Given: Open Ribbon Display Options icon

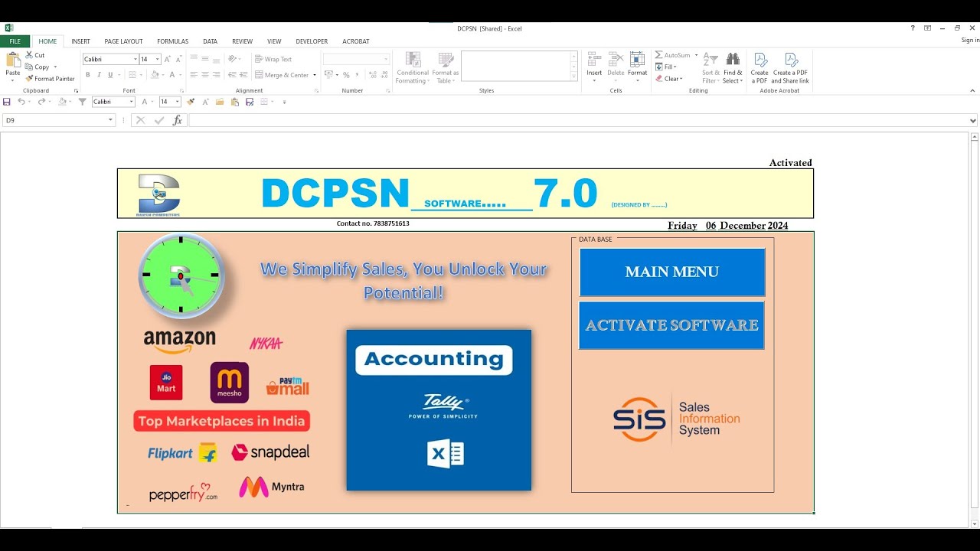Looking at the screenshot, I should pyautogui.click(x=927, y=28).
